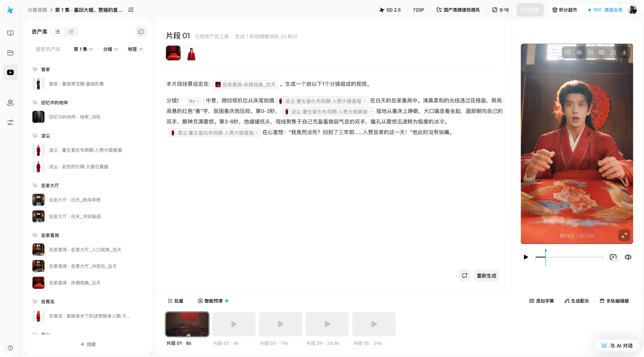Toggle the crossed-out camera icon on the preview

[602, 52]
